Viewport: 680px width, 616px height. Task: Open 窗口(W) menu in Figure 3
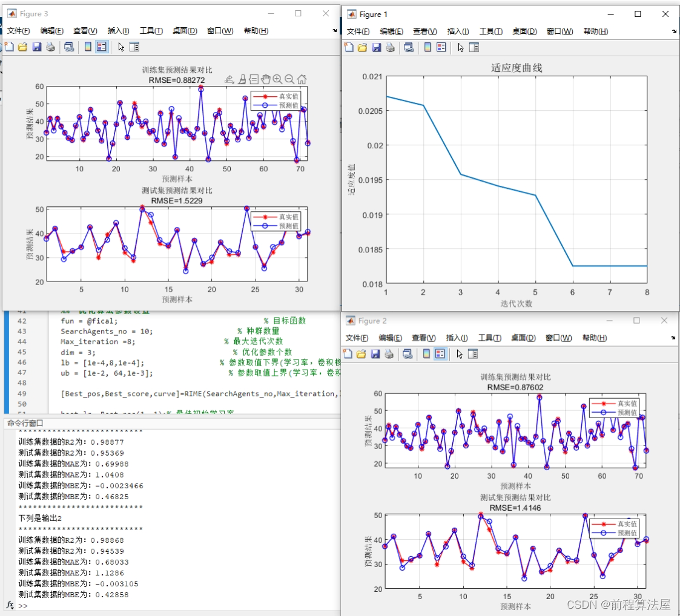220,31
